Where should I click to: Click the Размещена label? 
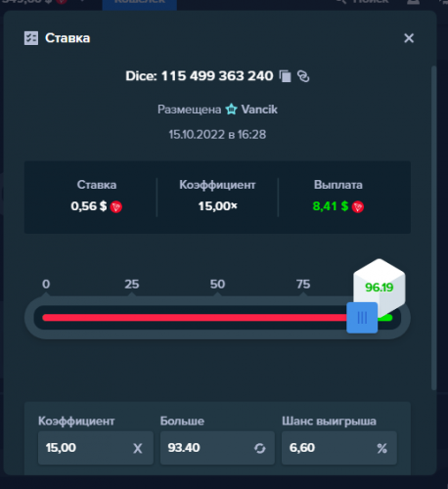tap(189, 110)
